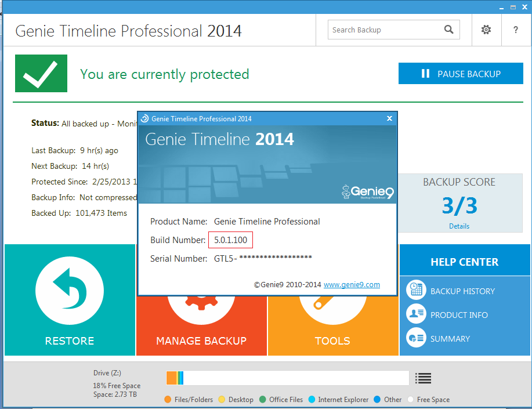Open the drive breakdown list icon
Screen dimensions: 532x409
pos(423,378)
